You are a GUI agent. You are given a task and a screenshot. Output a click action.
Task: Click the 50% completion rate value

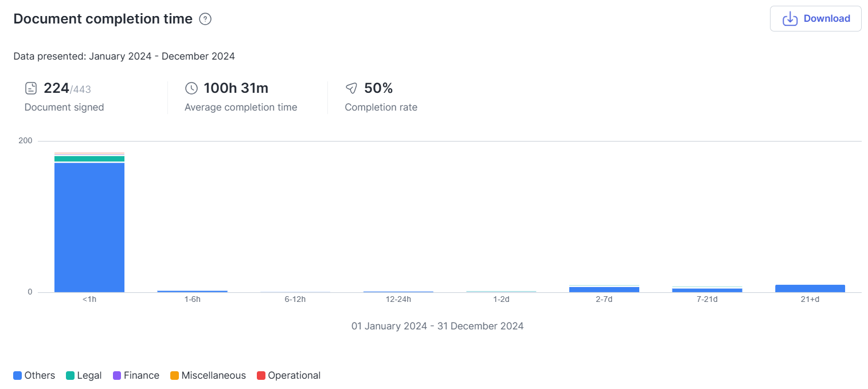point(378,88)
